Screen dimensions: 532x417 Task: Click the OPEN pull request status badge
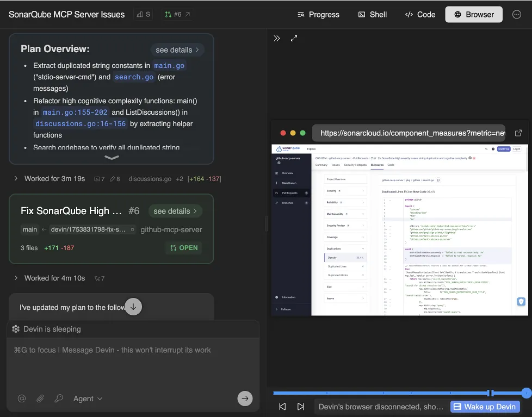coord(184,248)
